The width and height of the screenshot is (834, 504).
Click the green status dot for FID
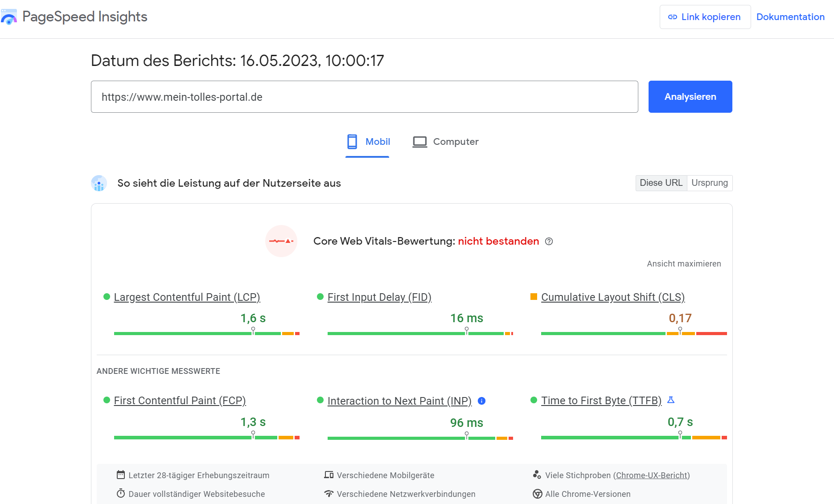(x=320, y=297)
